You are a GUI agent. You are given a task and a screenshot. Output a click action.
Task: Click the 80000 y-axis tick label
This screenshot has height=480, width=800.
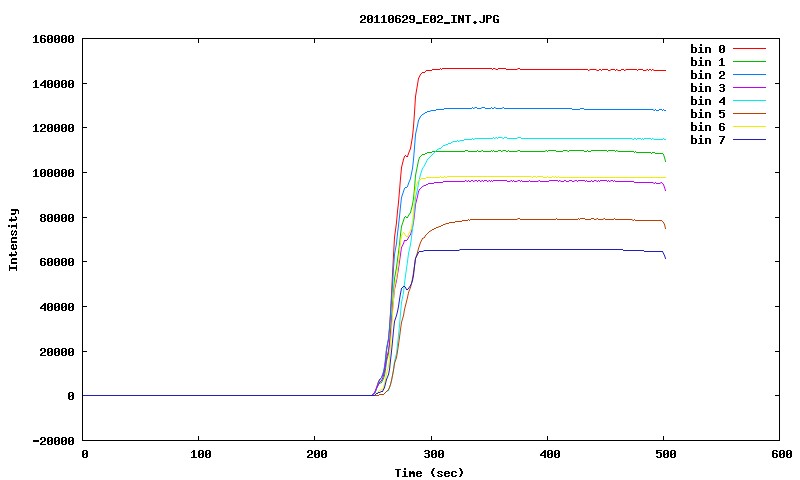coord(57,218)
